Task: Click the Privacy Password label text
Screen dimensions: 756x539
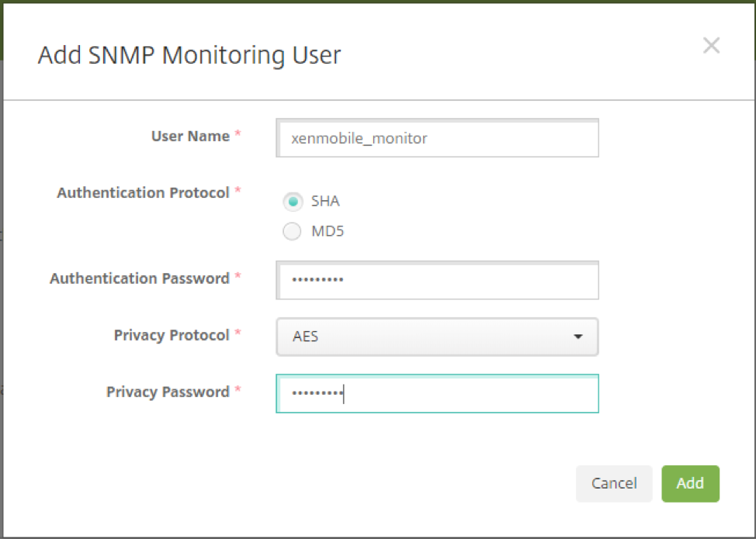Action: [168, 392]
